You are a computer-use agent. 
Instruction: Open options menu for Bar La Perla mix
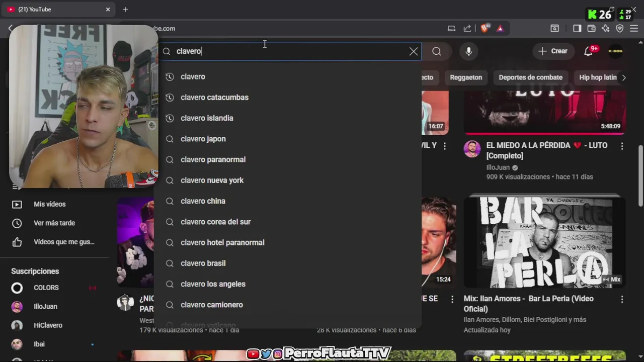(622, 299)
